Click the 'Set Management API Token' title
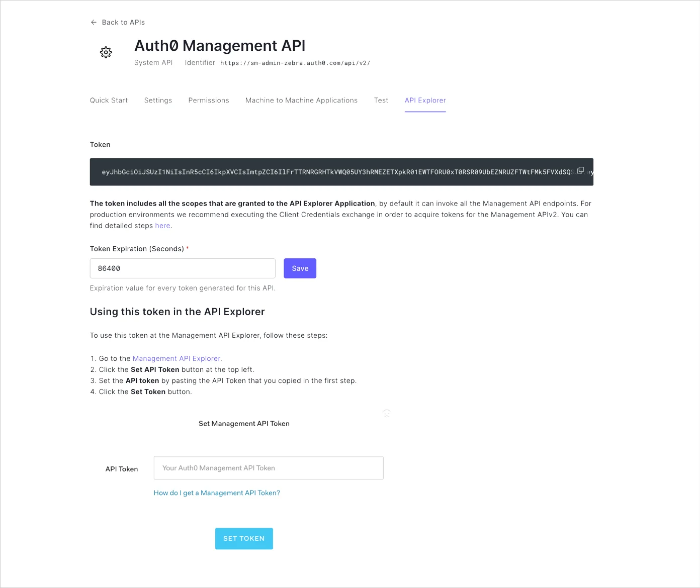The image size is (700, 588). point(244,424)
